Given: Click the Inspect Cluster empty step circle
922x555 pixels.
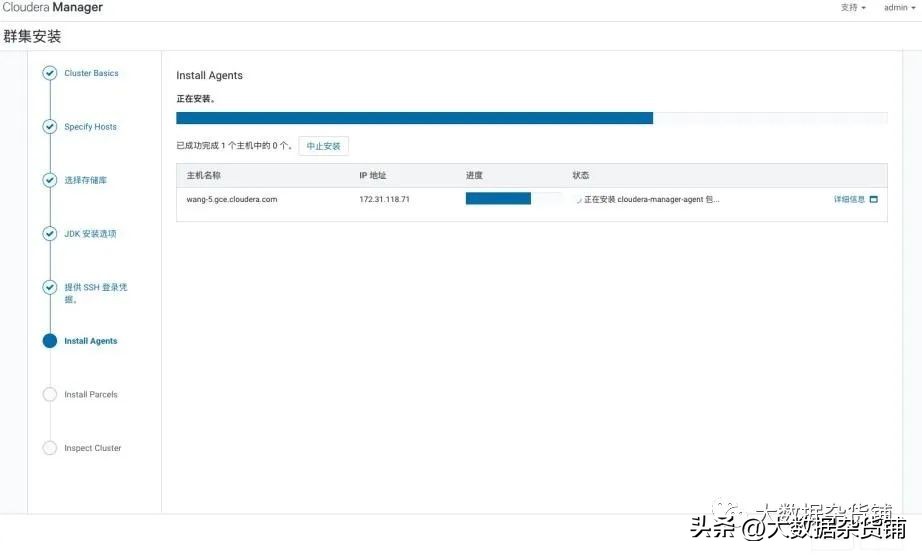Looking at the screenshot, I should (x=50, y=448).
